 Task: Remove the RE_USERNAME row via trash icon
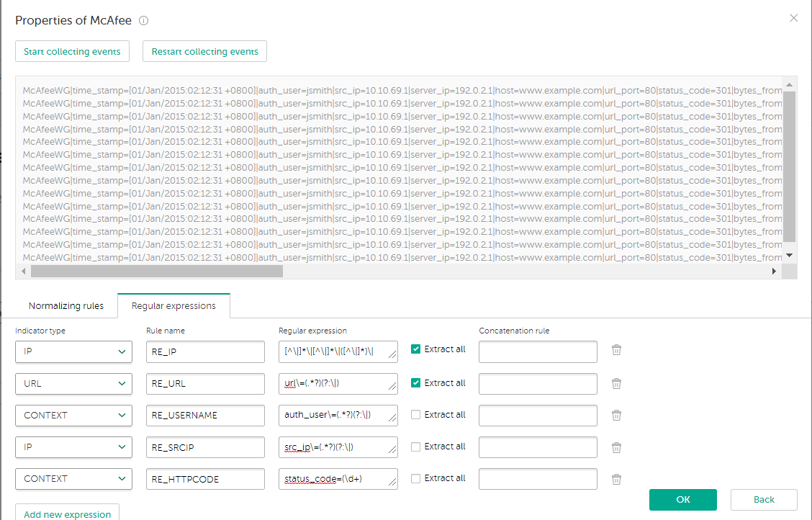[616, 416]
